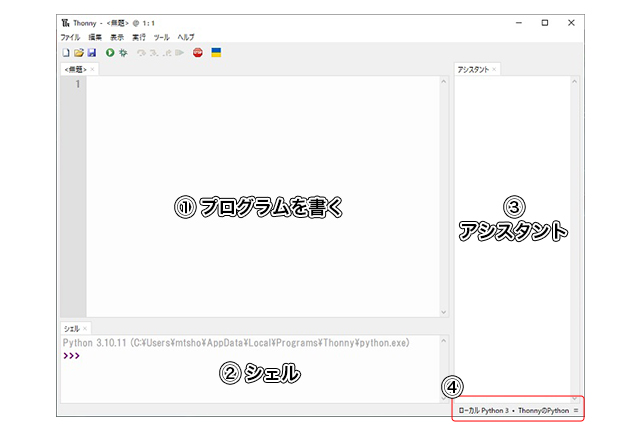Click the Open file folder icon
The image size is (640, 430).
coord(78,52)
